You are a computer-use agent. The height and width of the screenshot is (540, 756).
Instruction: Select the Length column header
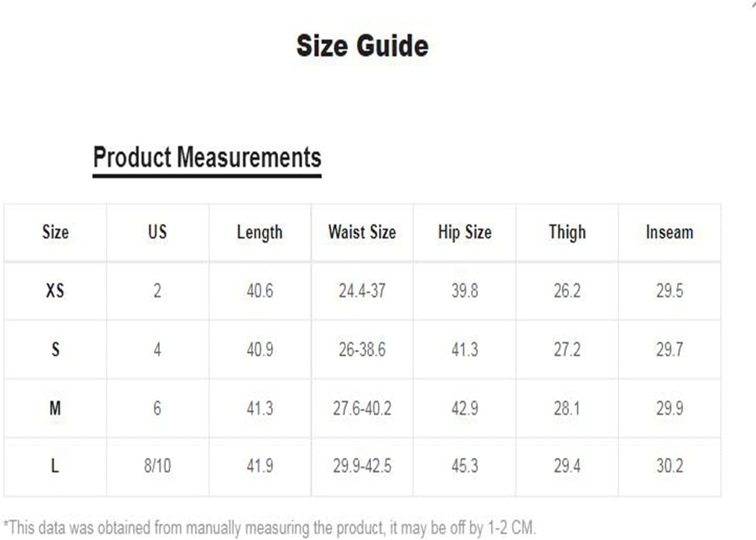(260, 232)
